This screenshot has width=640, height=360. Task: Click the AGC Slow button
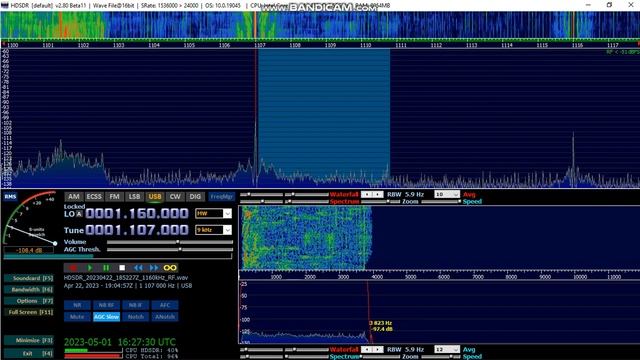106,317
